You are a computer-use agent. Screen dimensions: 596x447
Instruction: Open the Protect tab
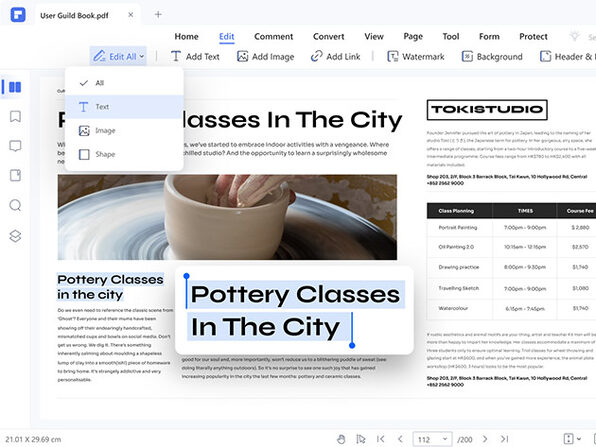533,36
